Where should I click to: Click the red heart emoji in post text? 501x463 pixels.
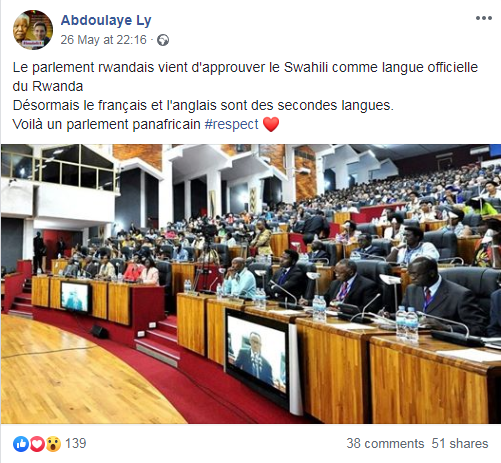point(271,124)
